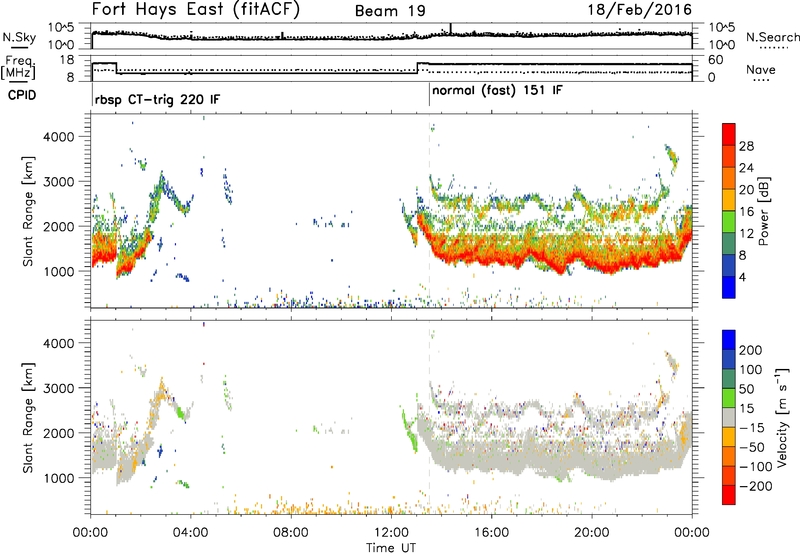
Task: Click the '18' frequency axis tick
Action: pyautogui.click(x=67, y=60)
